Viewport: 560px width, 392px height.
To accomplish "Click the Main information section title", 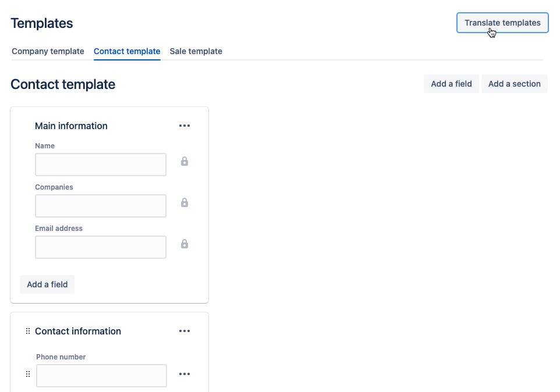I will pyautogui.click(x=71, y=126).
